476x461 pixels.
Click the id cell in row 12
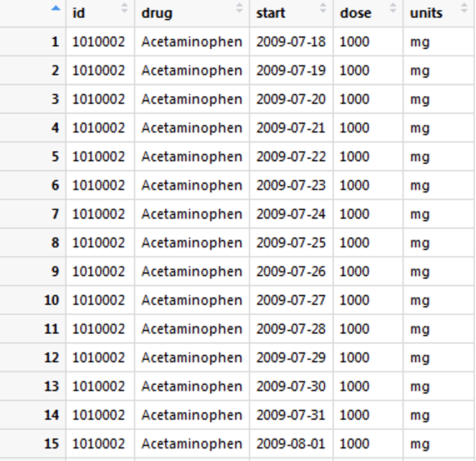[99, 358]
